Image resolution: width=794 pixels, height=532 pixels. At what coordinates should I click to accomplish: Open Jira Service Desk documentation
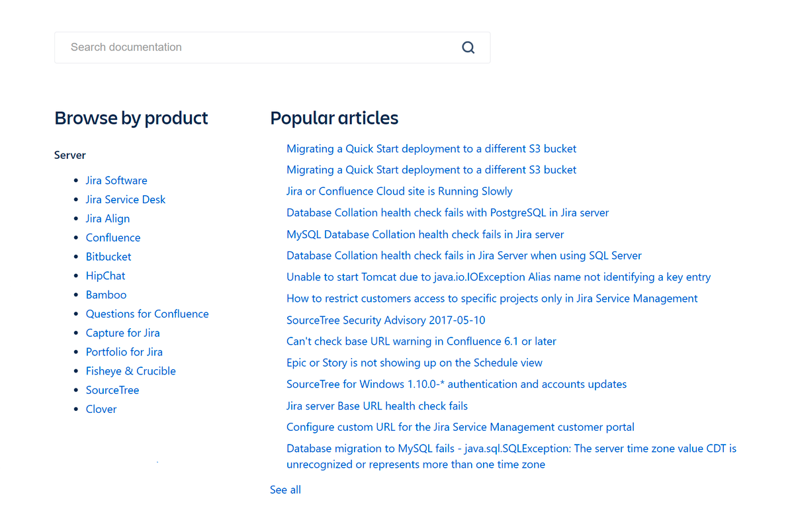click(x=126, y=200)
